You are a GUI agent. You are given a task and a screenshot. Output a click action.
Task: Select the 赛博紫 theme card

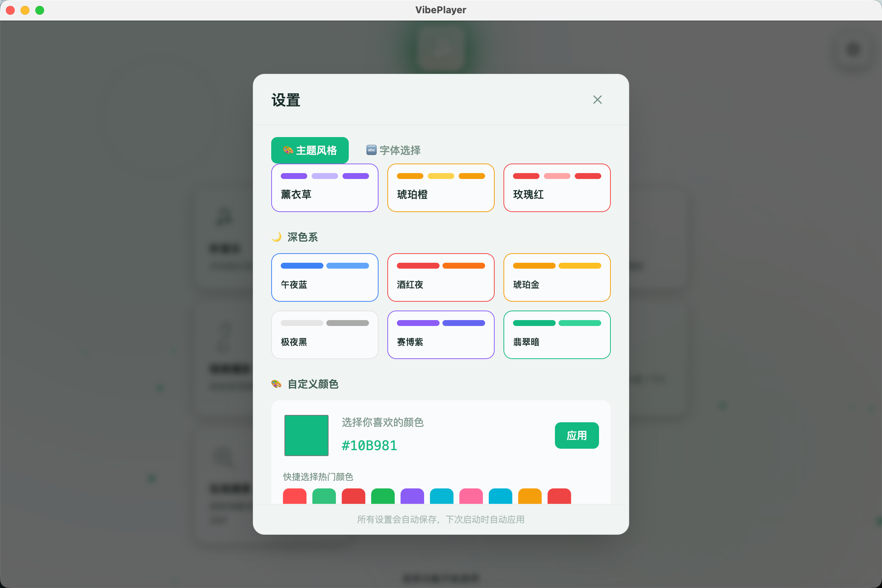click(441, 335)
